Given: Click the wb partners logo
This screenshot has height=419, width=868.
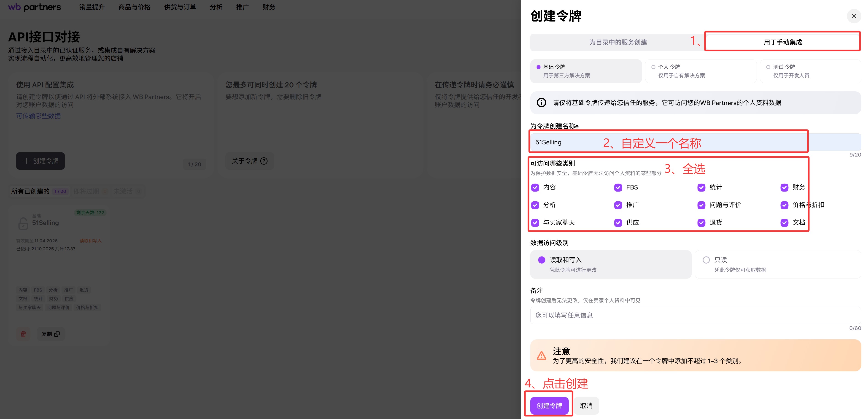Looking at the screenshot, I should coord(34,7).
